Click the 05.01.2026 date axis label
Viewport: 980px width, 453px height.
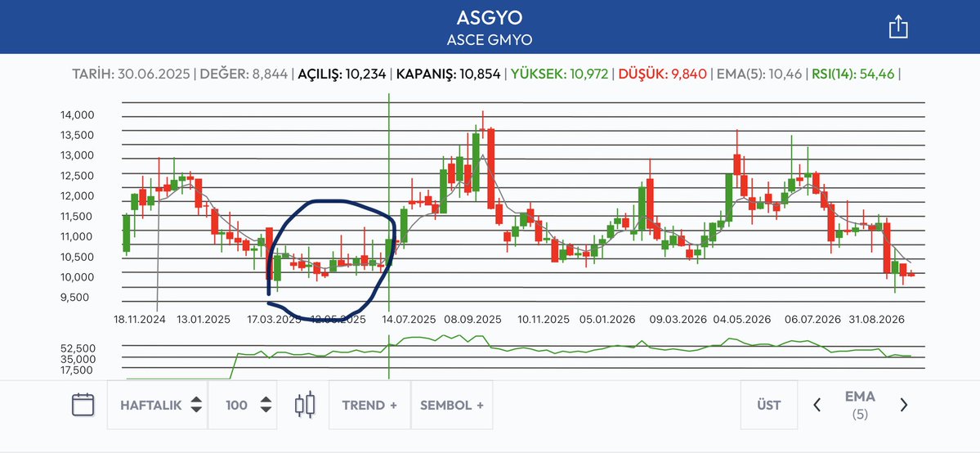click(607, 319)
